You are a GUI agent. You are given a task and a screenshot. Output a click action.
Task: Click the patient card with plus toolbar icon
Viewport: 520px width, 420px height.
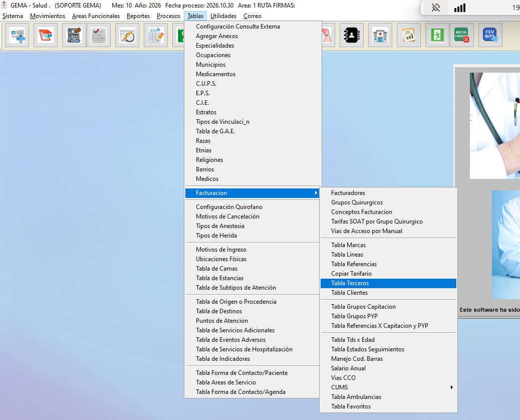(x=17, y=35)
